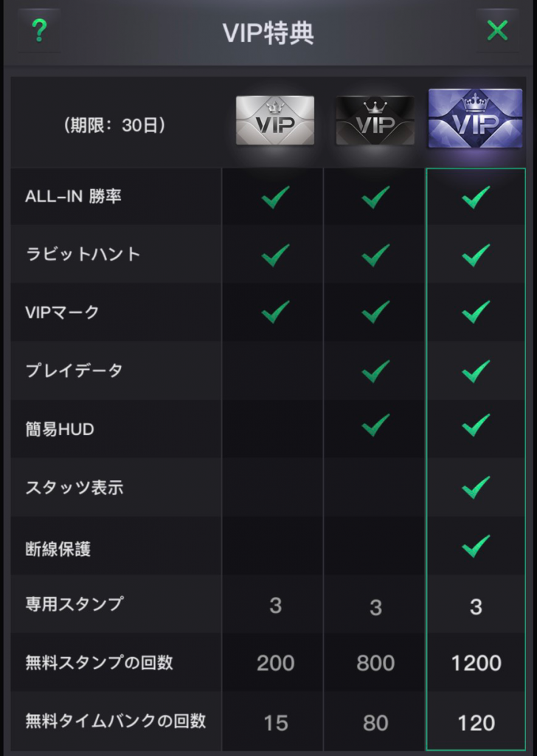This screenshot has width=537, height=756.
Task: Open the green question mark help icon
Action: 39,31
